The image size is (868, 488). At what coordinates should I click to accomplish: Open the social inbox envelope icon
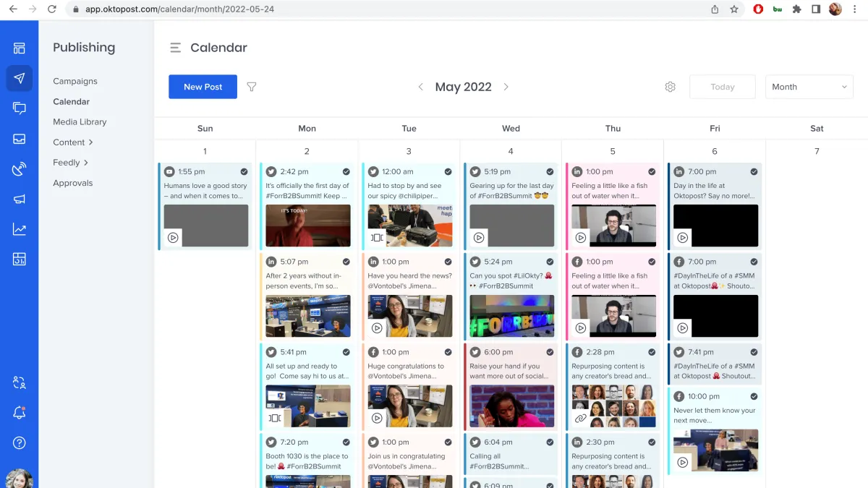(x=19, y=139)
